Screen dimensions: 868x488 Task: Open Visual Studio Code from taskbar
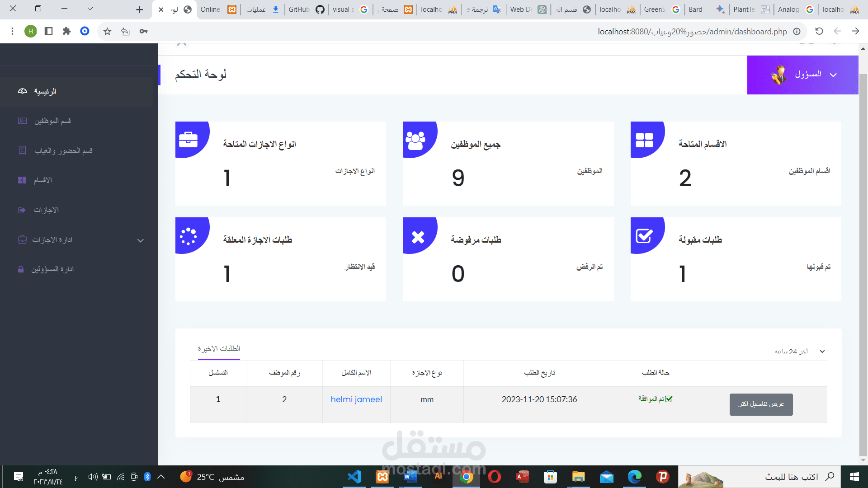tap(354, 477)
